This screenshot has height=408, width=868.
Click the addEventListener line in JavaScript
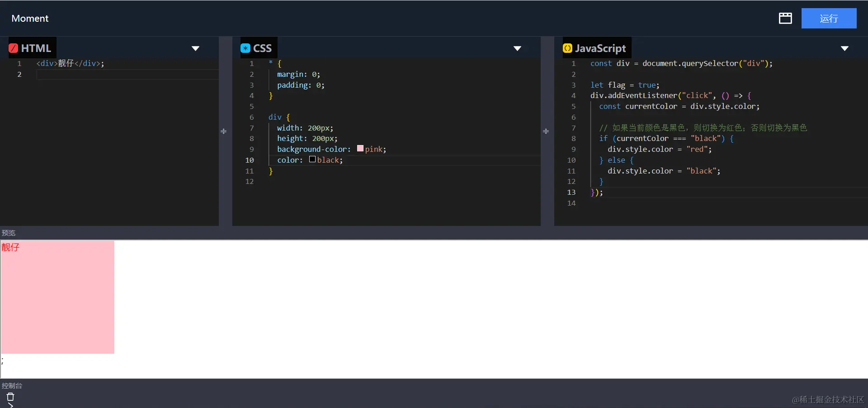(x=670, y=96)
